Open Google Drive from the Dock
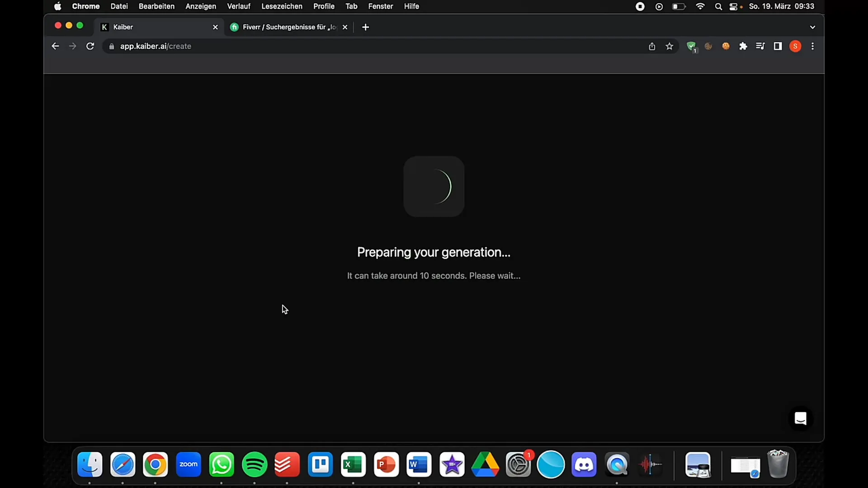The height and width of the screenshot is (488, 868). [x=485, y=465]
